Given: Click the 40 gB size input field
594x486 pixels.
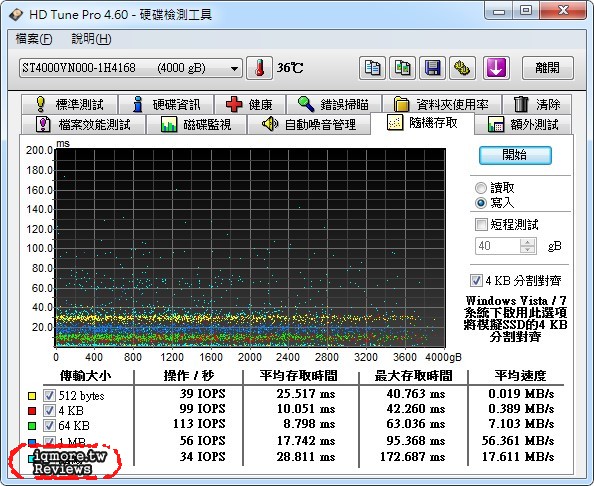Looking at the screenshot, I should 498,246.
